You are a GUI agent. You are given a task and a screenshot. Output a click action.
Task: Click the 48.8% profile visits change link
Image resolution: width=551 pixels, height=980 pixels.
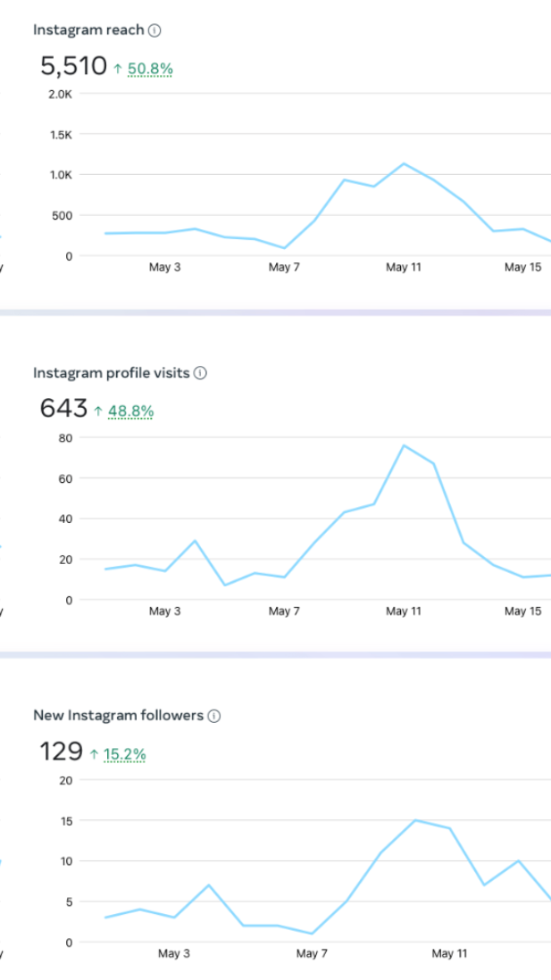130,411
